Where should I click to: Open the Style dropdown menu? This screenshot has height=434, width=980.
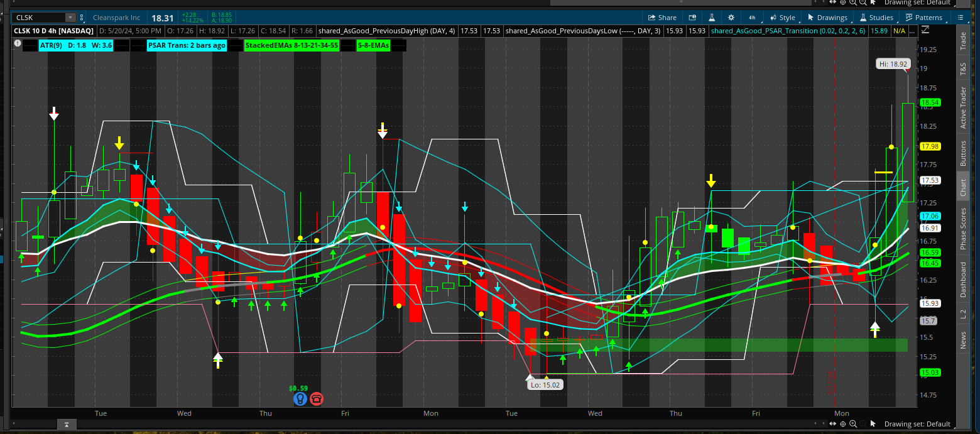click(782, 18)
